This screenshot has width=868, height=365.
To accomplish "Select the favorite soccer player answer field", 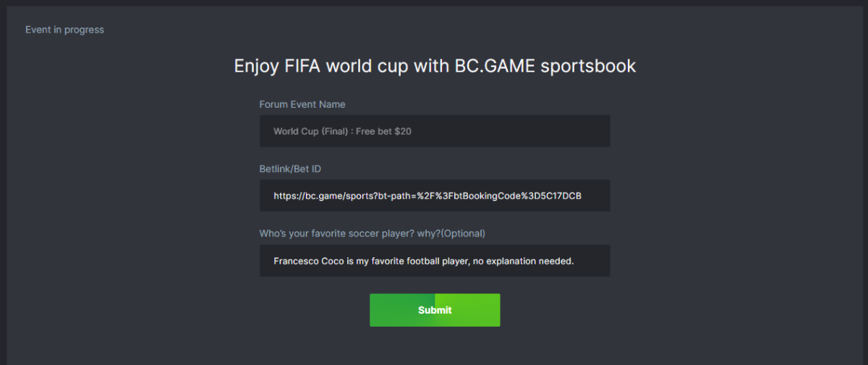I will [x=435, y=261].
